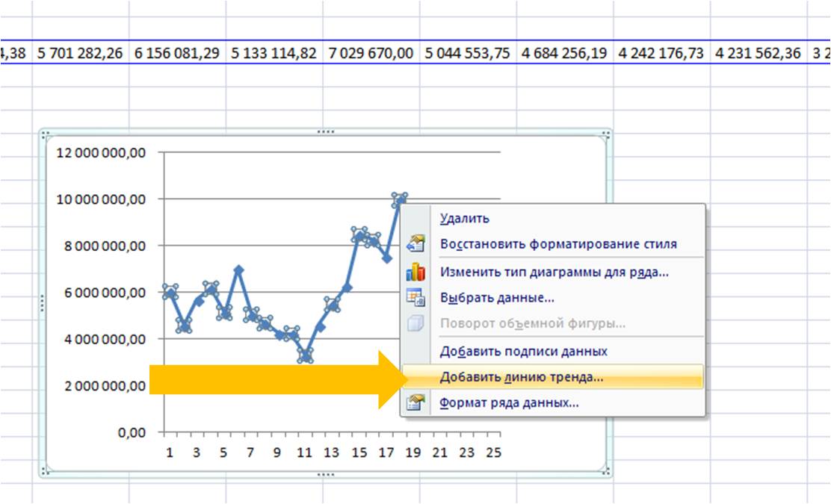Click the chart's left-middle resize handle
The image size is (831, 504).
point(43,303)
